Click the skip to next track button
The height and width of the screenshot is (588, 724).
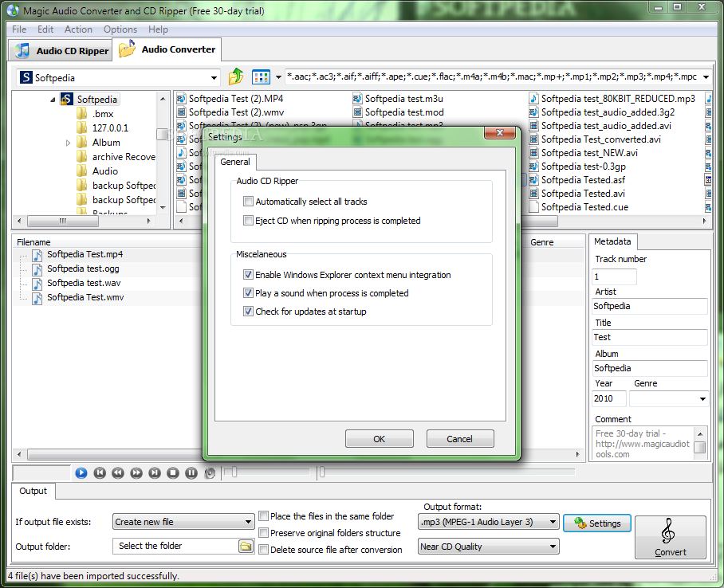click(155, 473)
